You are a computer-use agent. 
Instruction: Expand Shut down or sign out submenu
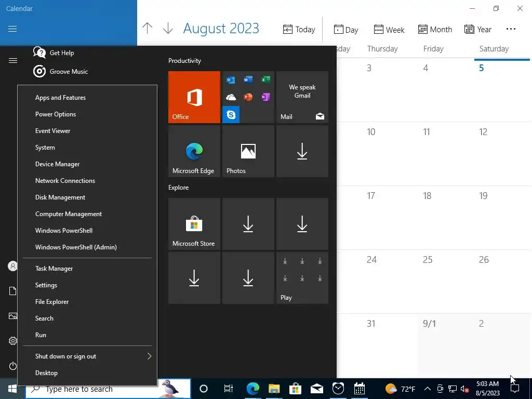[x=87, y=356]
